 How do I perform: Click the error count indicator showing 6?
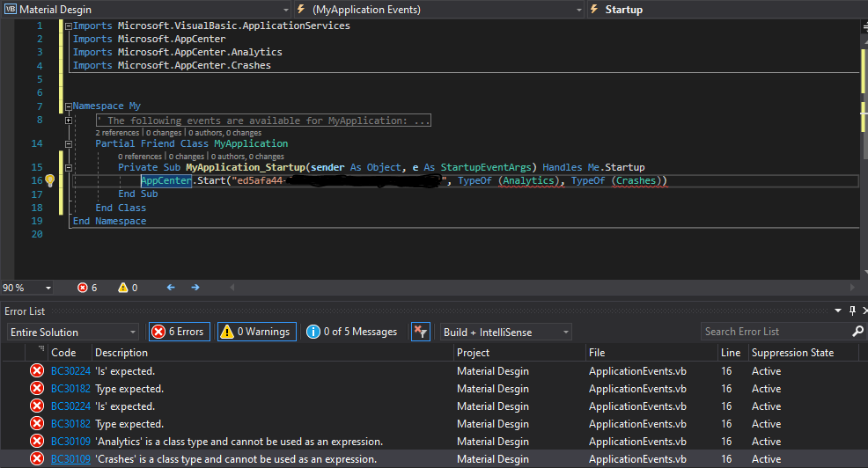87,288
